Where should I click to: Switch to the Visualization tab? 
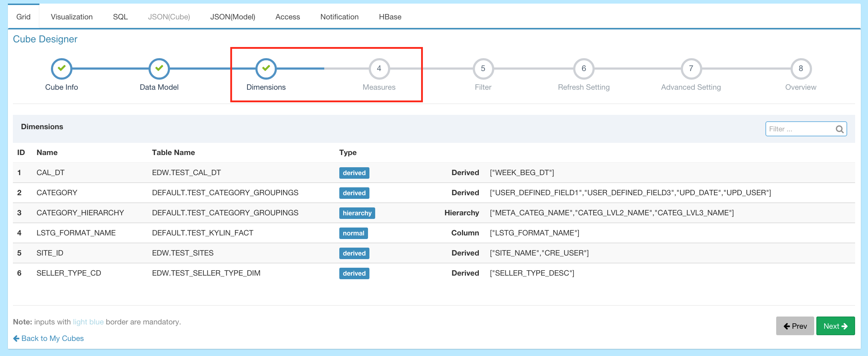click(72, 17)
